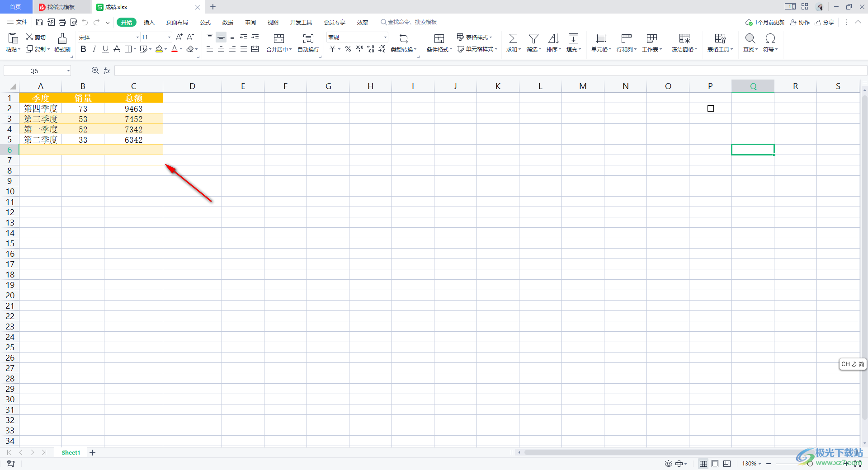
Task: Click the eye protection mode icon
Action: 668,464
